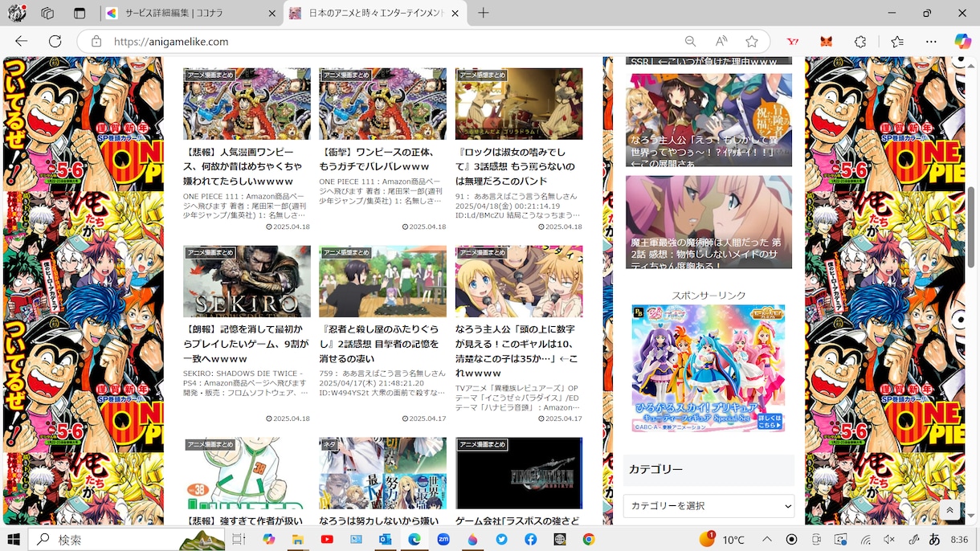Viewport: 980px width, 551px height.
Task: Click the ネタ category tag on the light novel card
Action: click(x=329, y=444)
